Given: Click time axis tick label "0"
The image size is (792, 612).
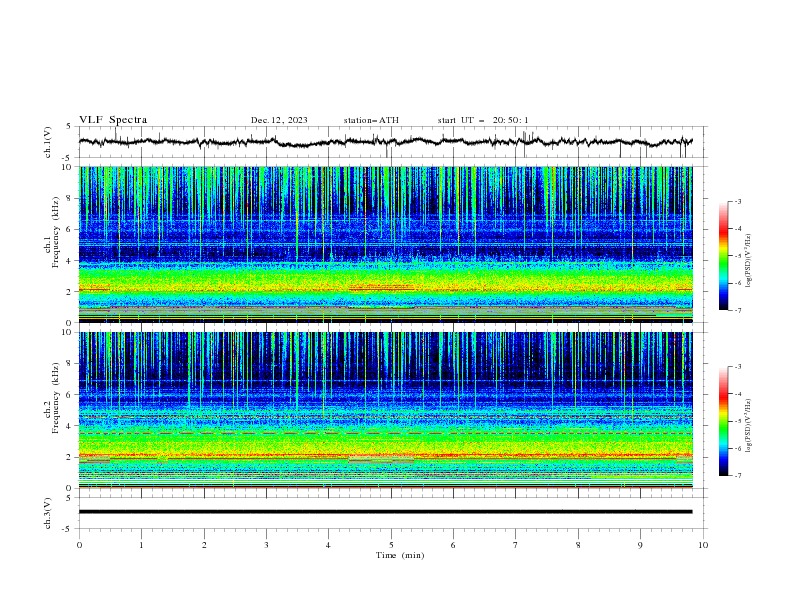Looking at the screenshot, I should 79,545.
